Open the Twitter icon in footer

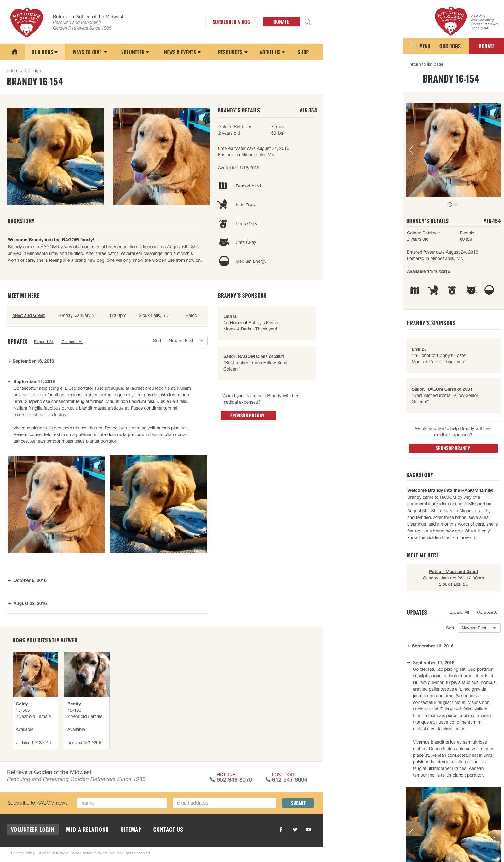(x=295, y=830)
